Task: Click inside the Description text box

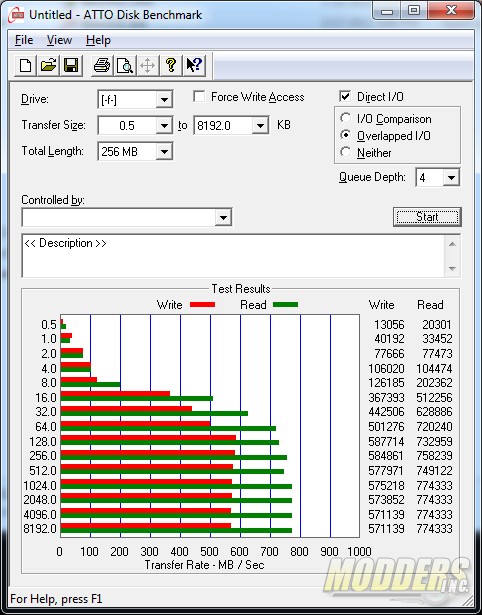Action: pyautogui.click(x=233, y=256)
